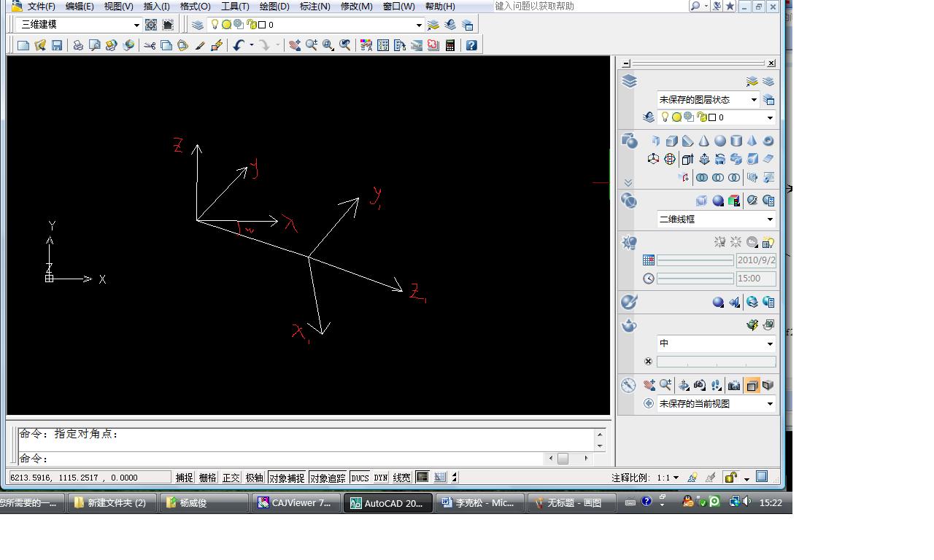934x560 pixels.
Task: Cut selection with the scissors icon
Action: 150,45
